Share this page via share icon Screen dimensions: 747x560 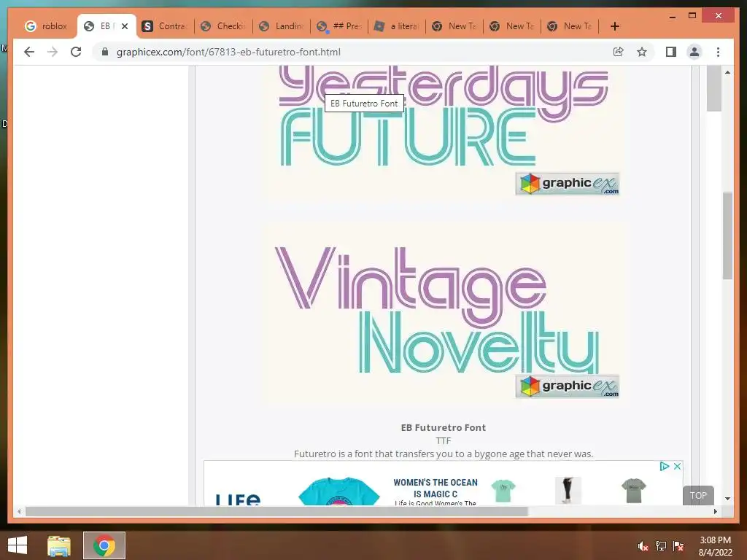(619, 52)
